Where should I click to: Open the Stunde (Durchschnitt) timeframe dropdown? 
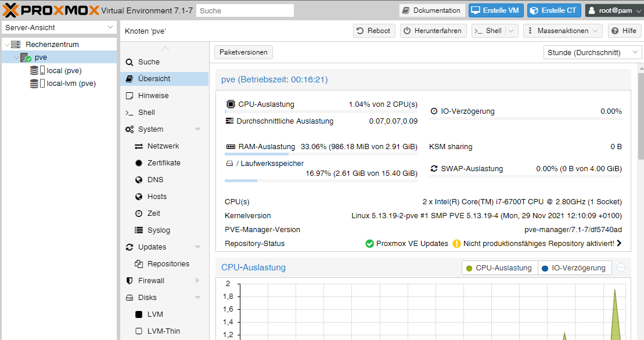(592, 52)
